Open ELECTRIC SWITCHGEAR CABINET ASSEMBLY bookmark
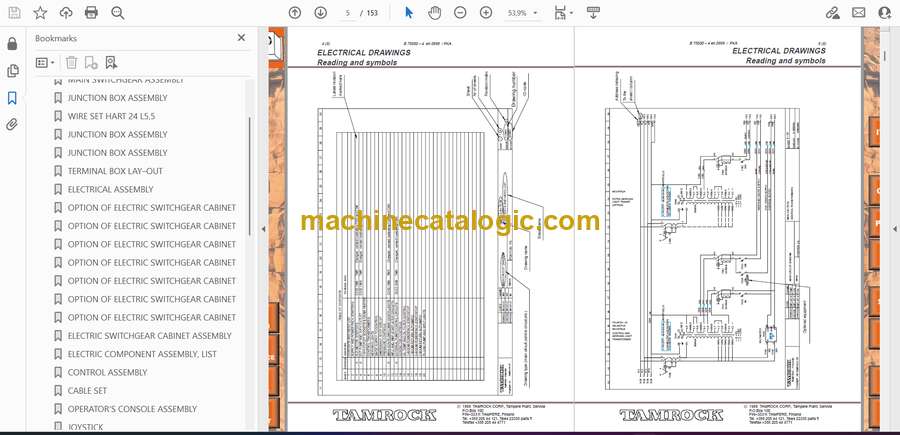 (149, 336)
